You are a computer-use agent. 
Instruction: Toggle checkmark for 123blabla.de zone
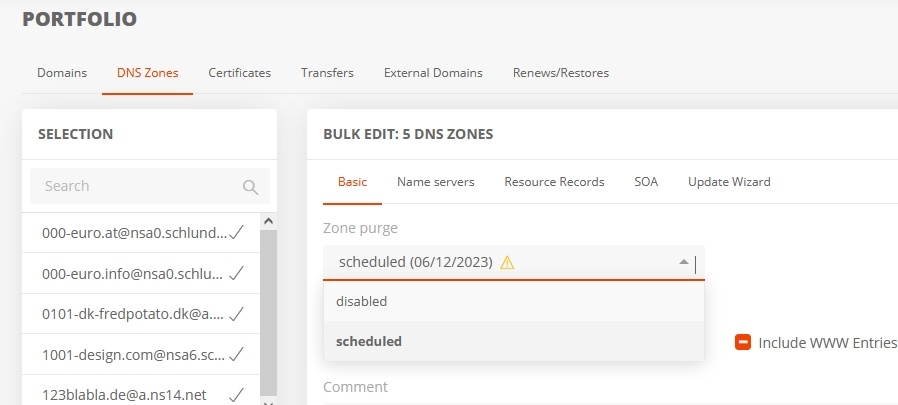pyautogui.click(x=236, y=395)
